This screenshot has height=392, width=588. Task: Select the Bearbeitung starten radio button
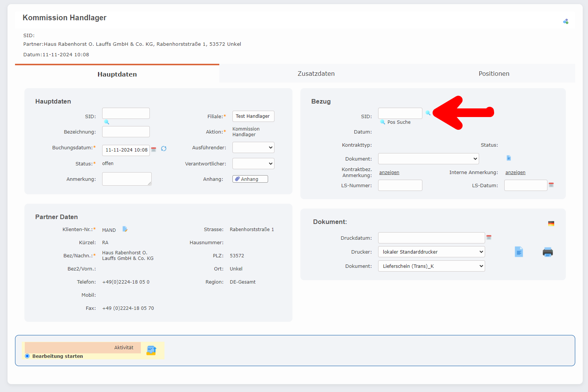pyautogui.click(x=27, y=356)
